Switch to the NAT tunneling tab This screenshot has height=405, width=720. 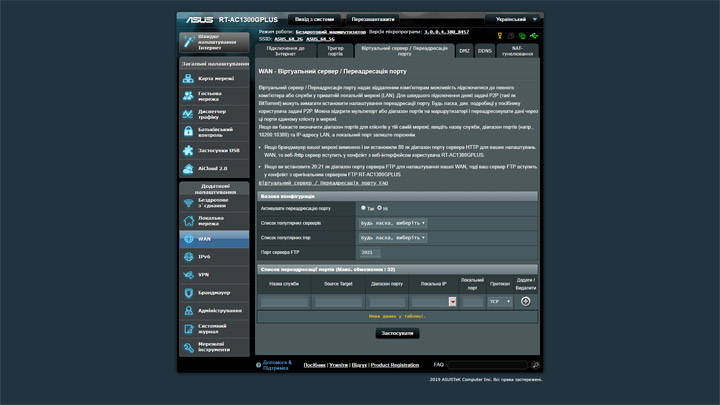(517, 51)
